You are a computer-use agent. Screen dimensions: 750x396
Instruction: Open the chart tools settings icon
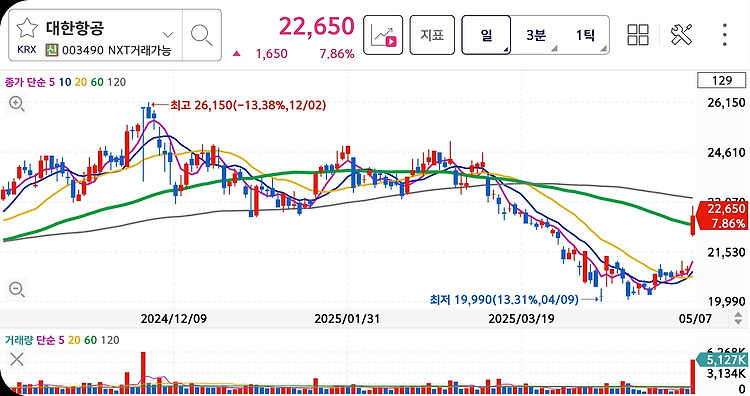pyautogui.click(x=681, y=35)
